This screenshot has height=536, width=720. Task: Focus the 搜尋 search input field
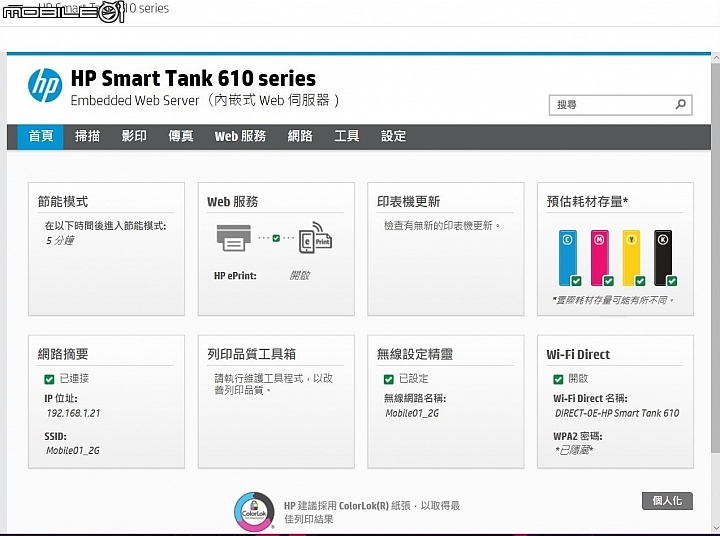(x=620, y=105)
